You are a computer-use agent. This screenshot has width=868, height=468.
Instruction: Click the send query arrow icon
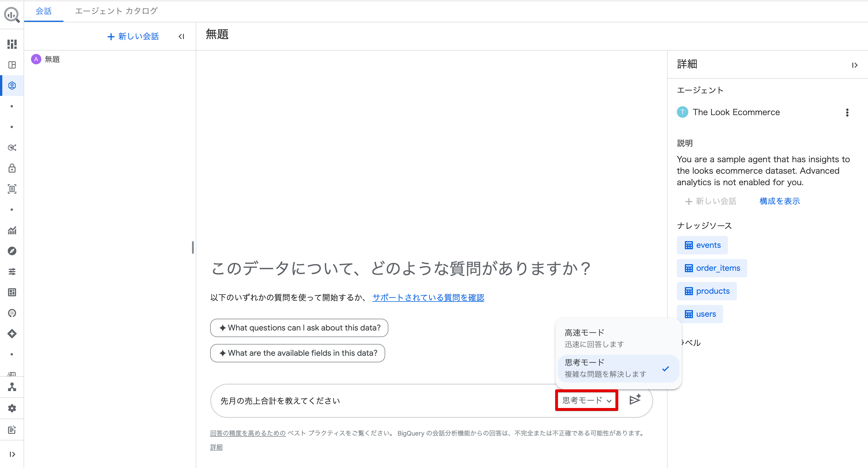[x=635, y=400]
